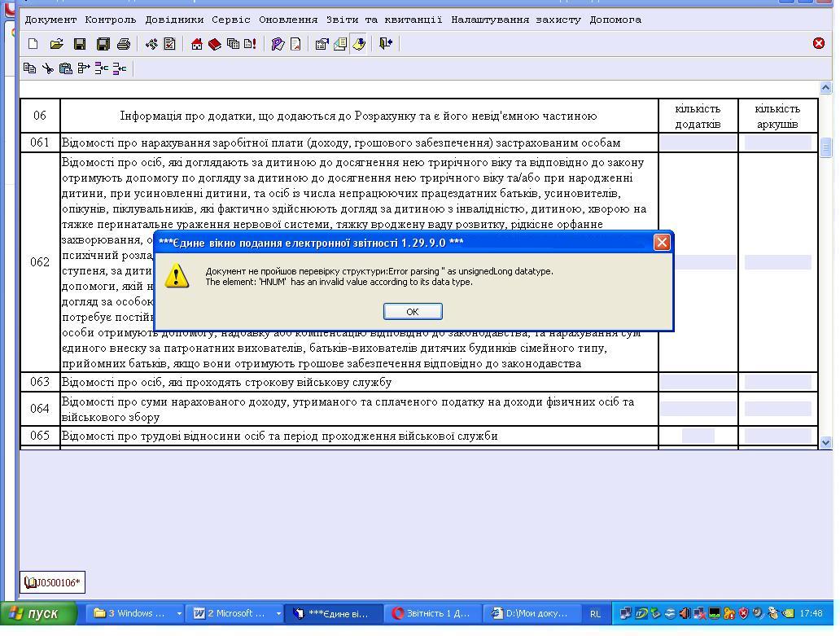The height and width of the screenshot is (636, 840).
Task: Open the Контроль menu
Action: click(111, 20)
